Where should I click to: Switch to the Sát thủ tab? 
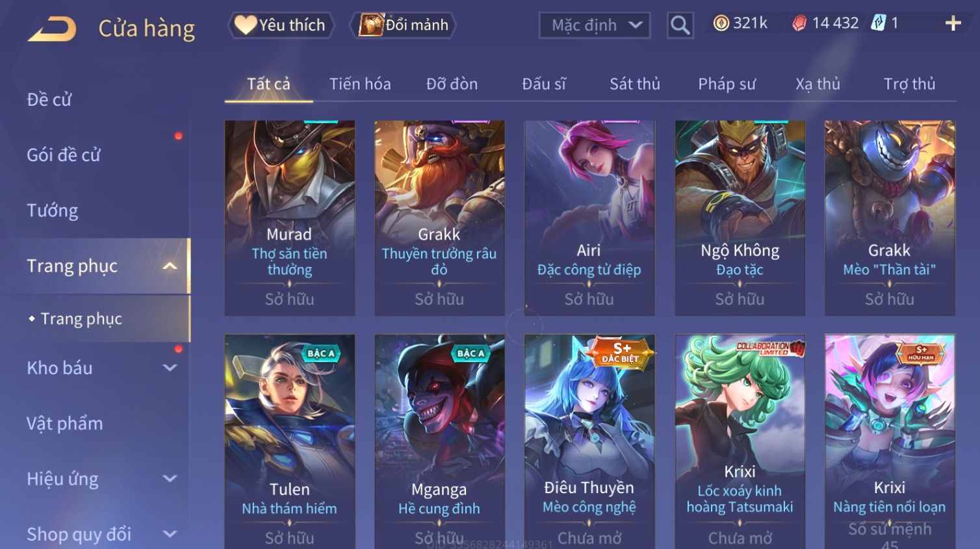pos(634,84)
